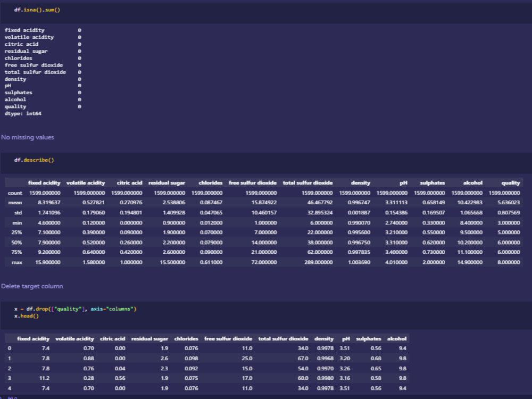Click 'free sulfur dioxide' header in describe table
Viewport: 532px width, 399px height.
252,182
